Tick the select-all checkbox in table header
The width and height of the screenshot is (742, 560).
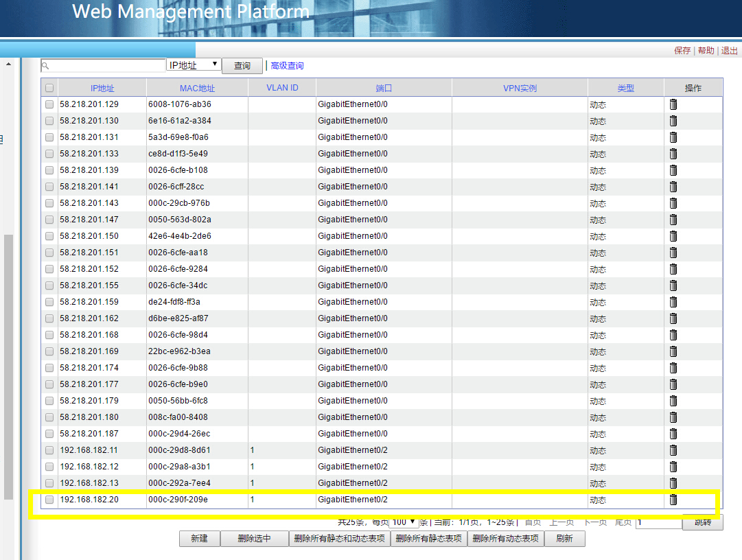click(x=49, y=88)
